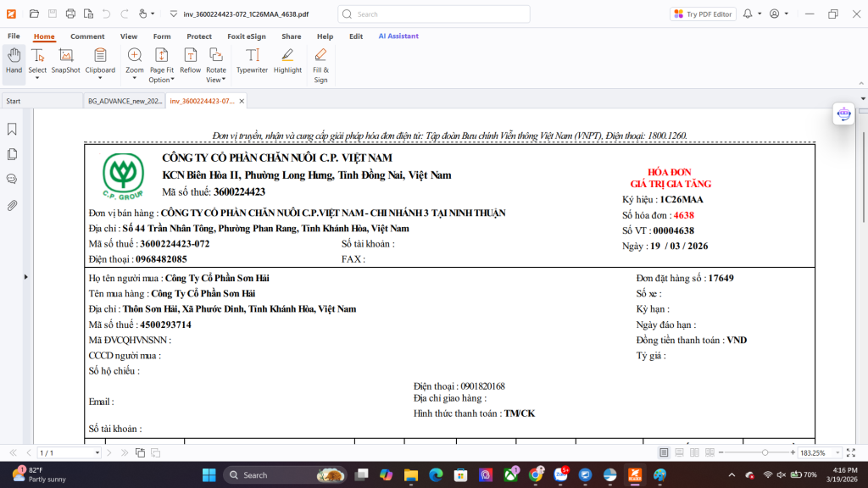This screenshot has width=868, height=488.
Task: Click the Try PDF Editor button
Action: (703, 14)
